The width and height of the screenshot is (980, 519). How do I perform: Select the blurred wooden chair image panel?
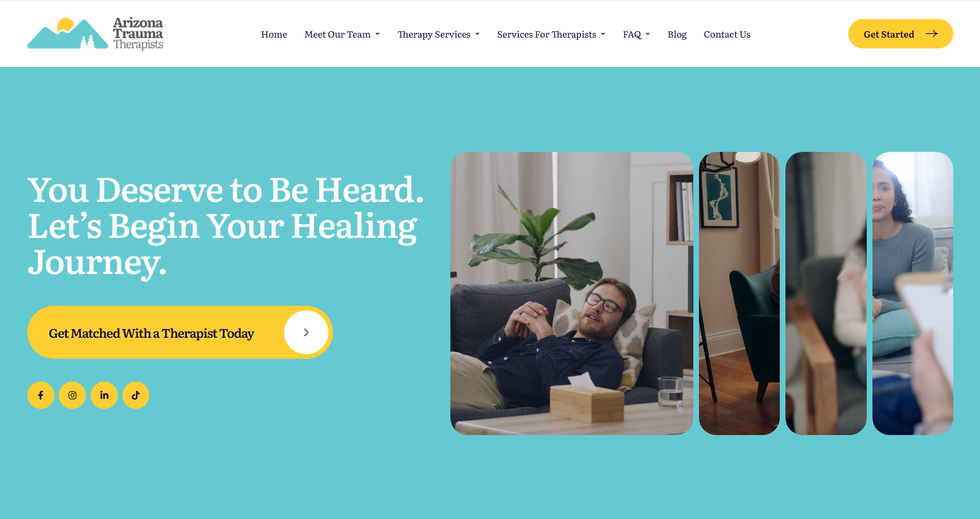pos(826,293)
